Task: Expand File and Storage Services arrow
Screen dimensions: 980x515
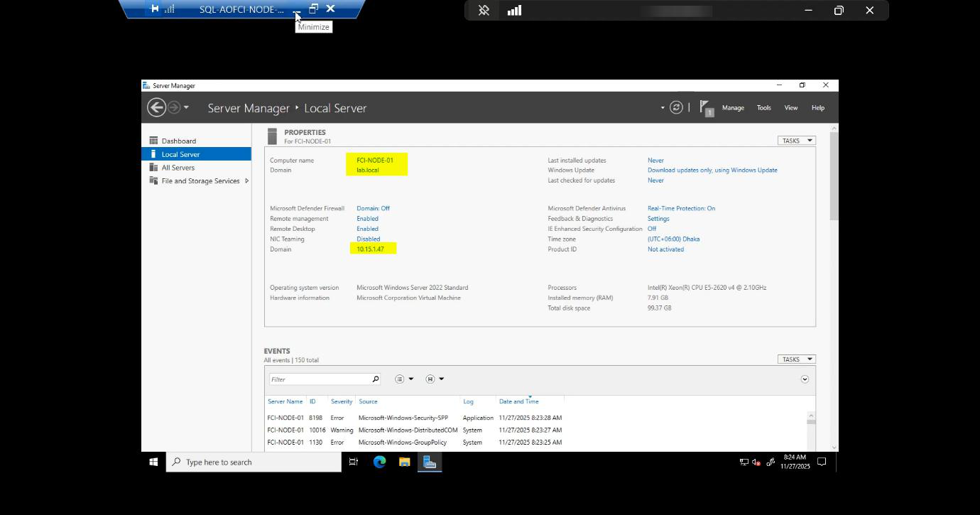Action: click(246, 180)
